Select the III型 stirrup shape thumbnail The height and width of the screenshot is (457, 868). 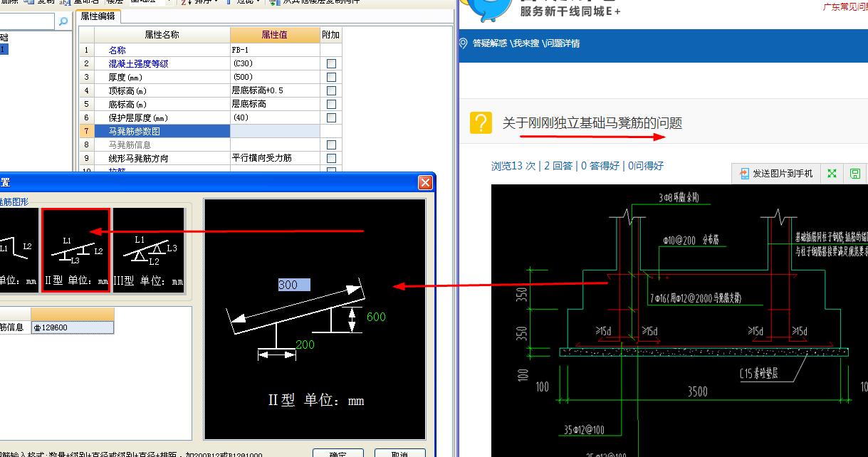pyautogui.click(x=149, y=251)
